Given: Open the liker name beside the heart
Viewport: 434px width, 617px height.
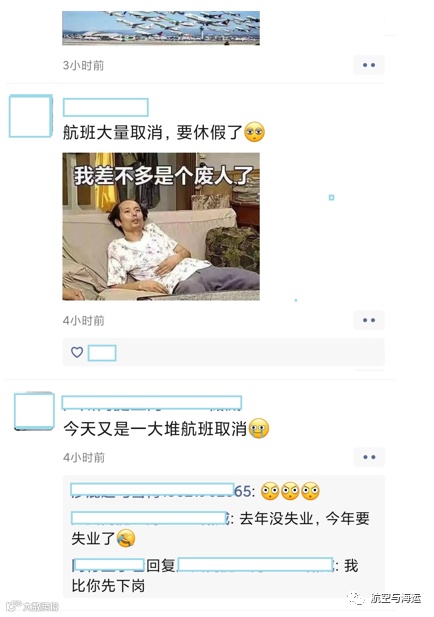Looking at the screenshot, I should click(102, 353).
